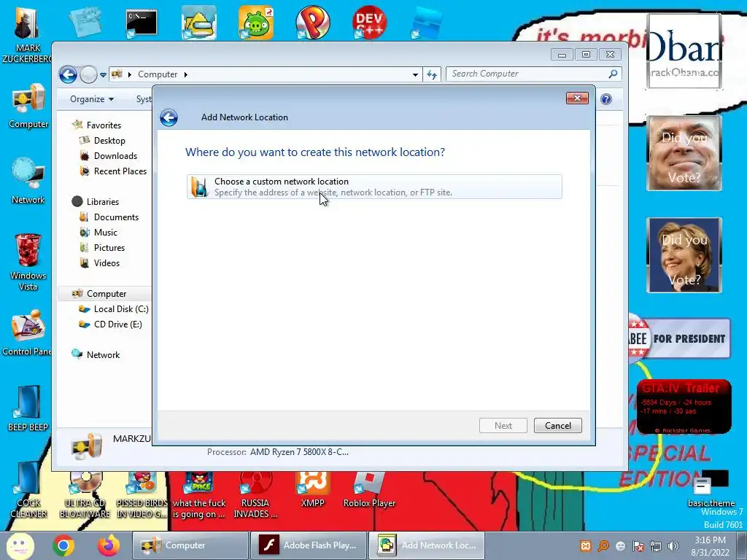This screenshot has height=560, width=747.
Task: Click the Peggle P ball desktop icon
Action: (x=312, y=23)
